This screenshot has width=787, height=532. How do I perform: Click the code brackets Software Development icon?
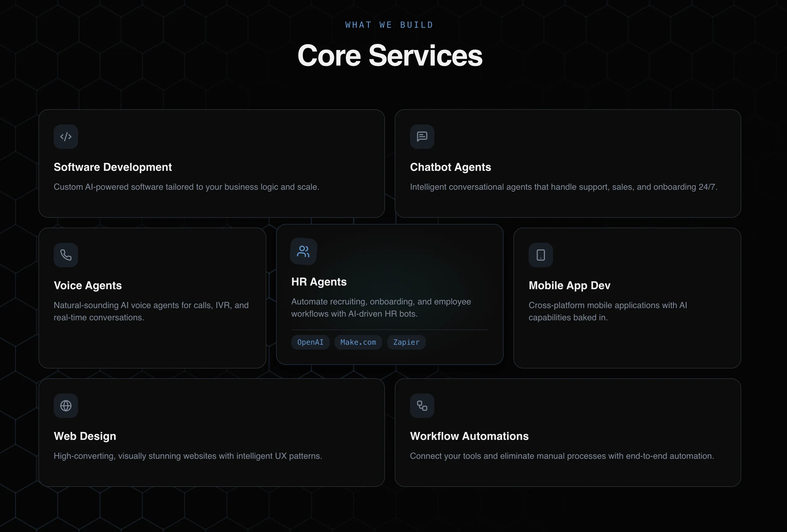click(x=66, y=136)
